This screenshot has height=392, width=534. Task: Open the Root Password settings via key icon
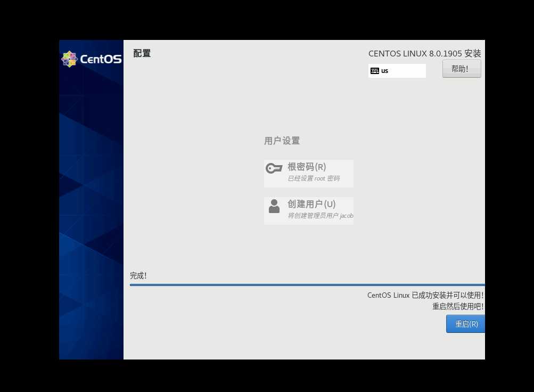coord(274,168)
